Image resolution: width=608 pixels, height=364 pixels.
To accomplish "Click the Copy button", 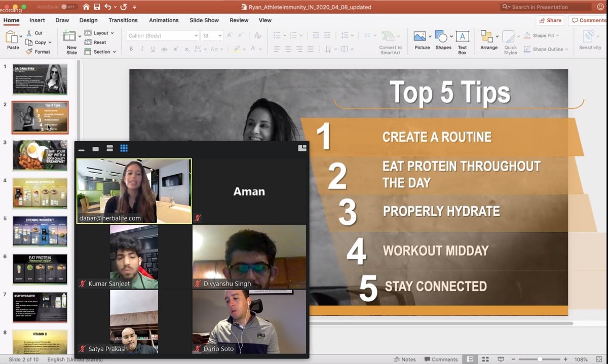I will click(36, 43).
